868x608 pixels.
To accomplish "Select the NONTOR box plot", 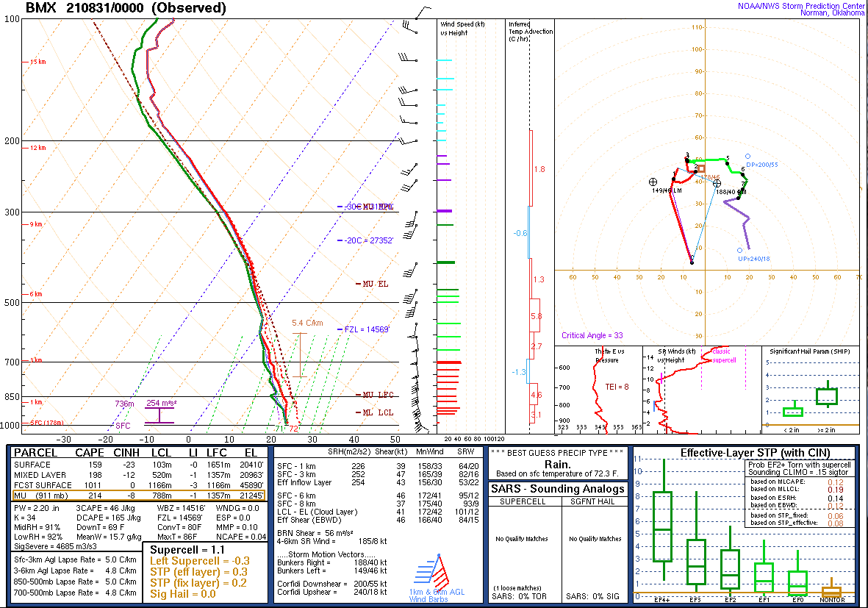I will pos(831,590).
